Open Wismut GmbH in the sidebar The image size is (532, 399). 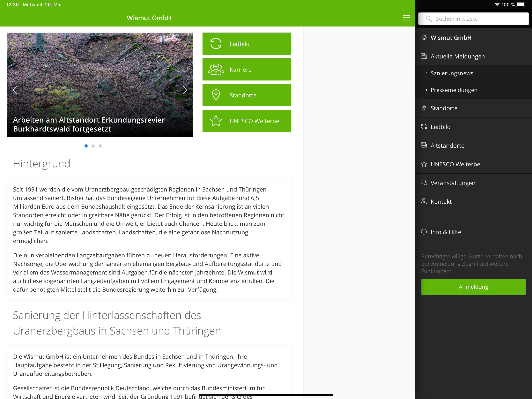click(473, 38)
